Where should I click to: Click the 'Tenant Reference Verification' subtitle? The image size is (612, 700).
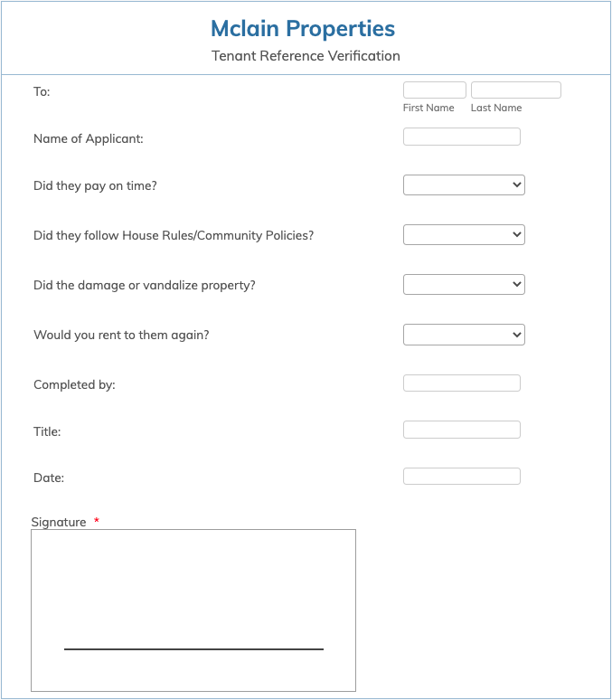306,56
